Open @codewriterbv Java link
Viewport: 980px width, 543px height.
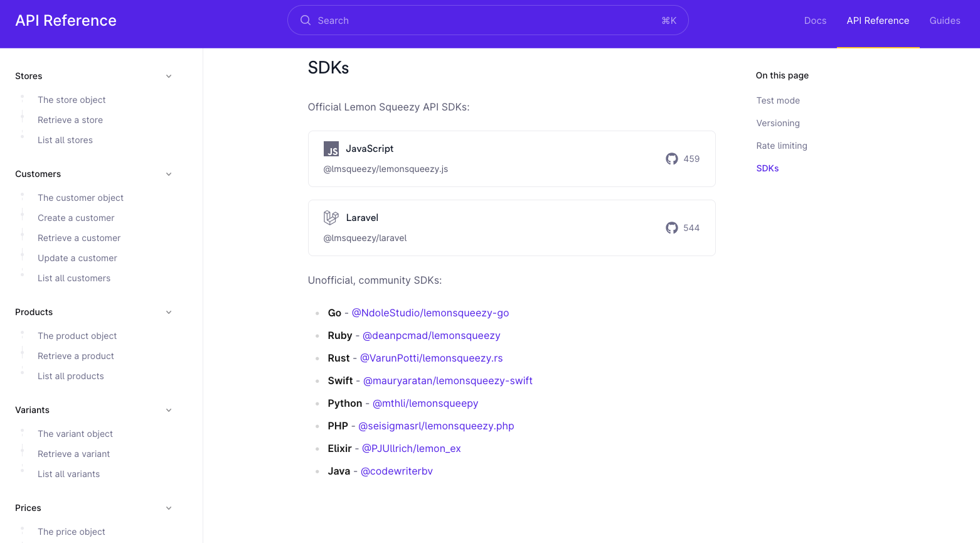point(397,471)
